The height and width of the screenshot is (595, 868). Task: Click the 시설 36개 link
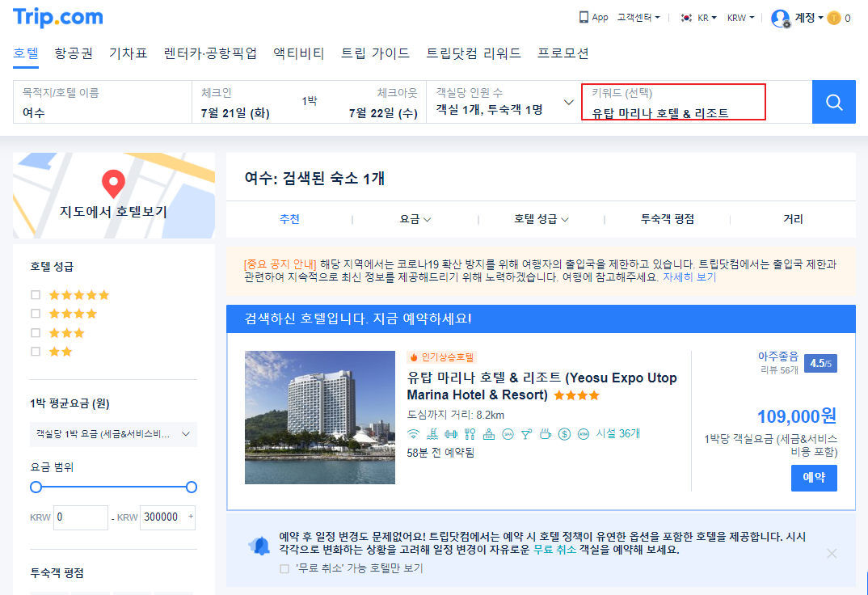[617, 434]
